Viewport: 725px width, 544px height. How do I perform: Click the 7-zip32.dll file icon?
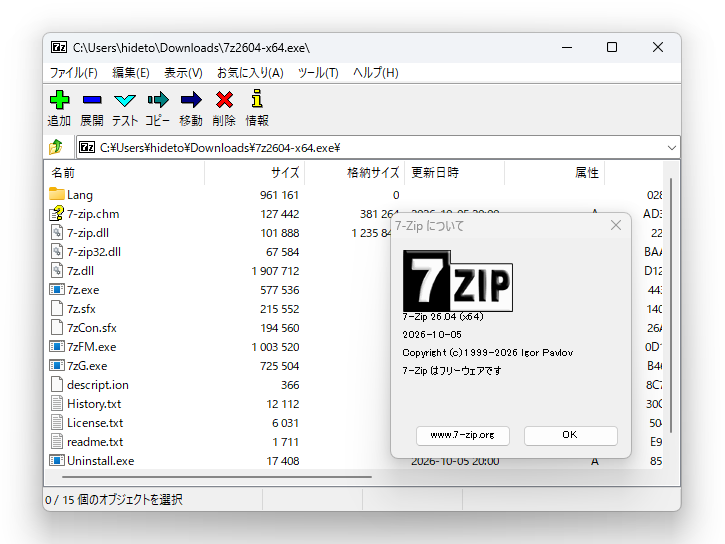56,251
